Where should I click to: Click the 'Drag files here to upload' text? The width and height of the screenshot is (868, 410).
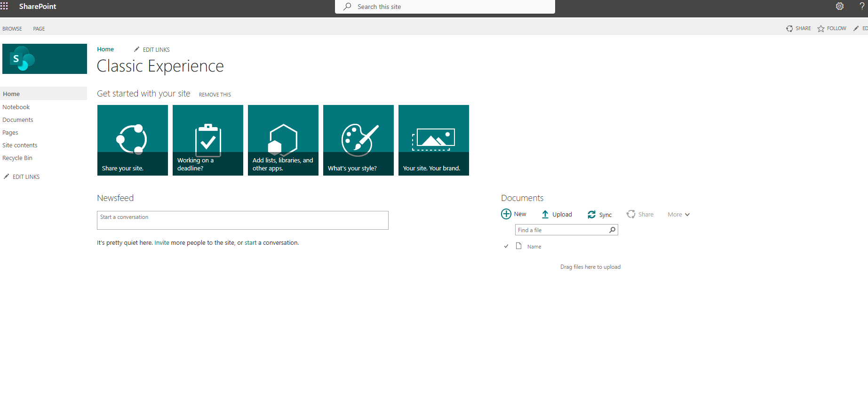click(x=590, y=267)
